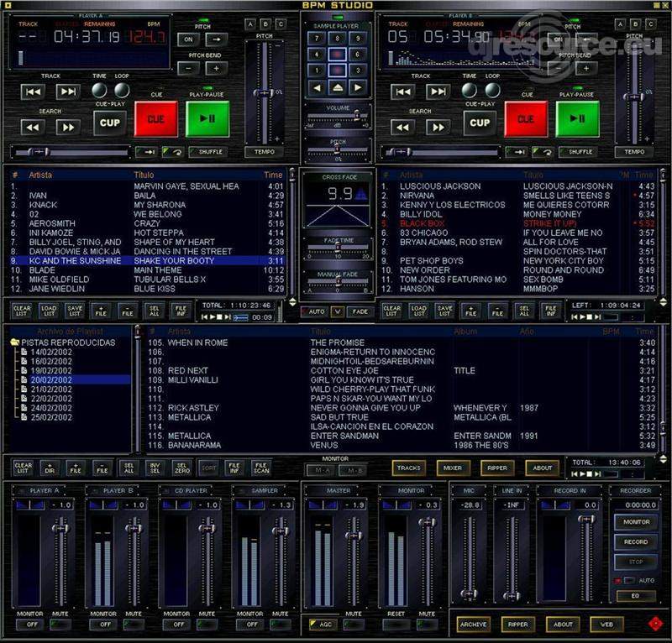Select the BLACK BOX track row
The height and width of the screenshot is (643, 672).
point(518,223)
